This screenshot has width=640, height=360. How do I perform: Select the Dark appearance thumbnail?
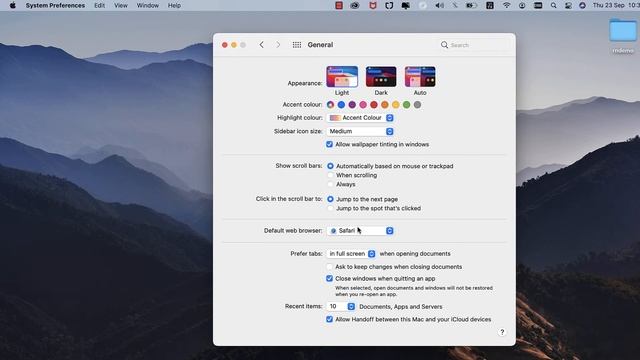click(381, 77)
